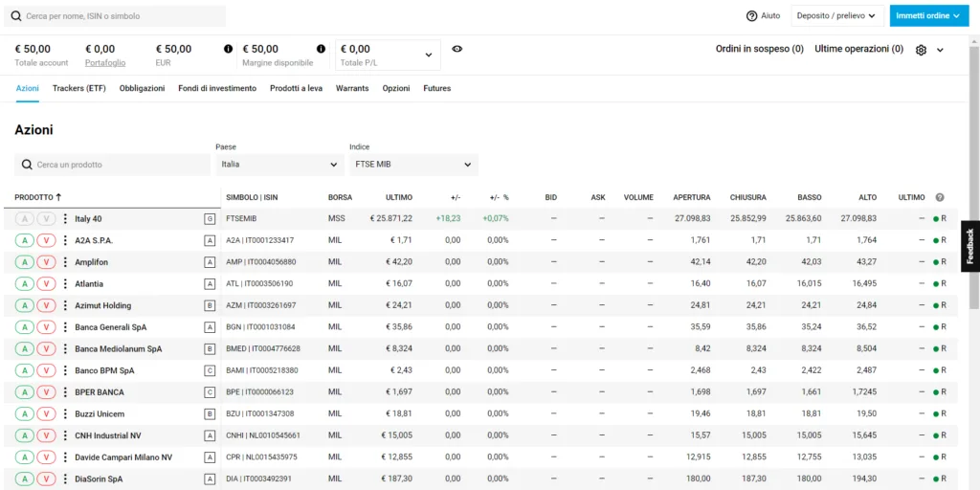Toggle balance visibility with the eye icon
980x490 pixels.
coord(457,49)
